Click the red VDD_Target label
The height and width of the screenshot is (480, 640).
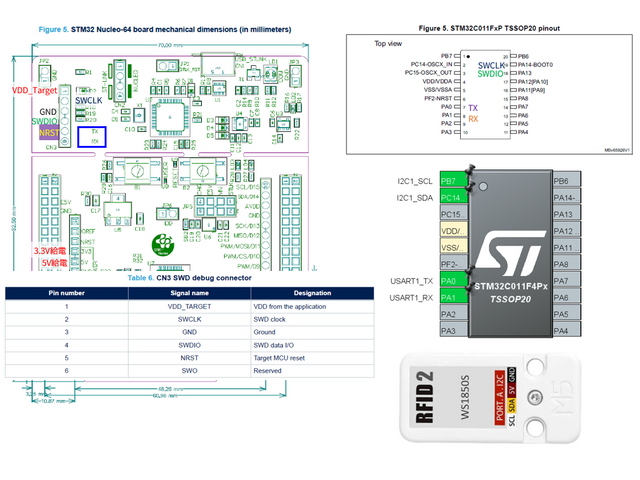coord(31,90)
